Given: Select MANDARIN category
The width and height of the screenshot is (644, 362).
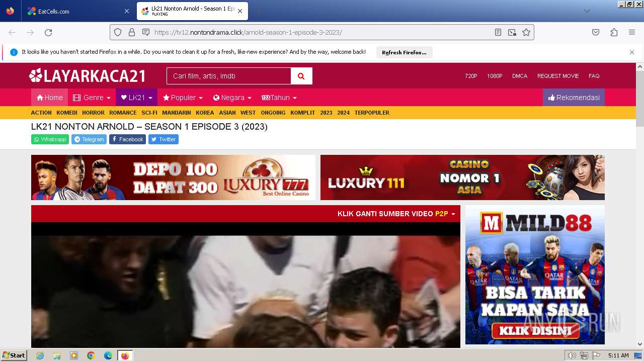Looking at the screenshot, I should (177, 113).
